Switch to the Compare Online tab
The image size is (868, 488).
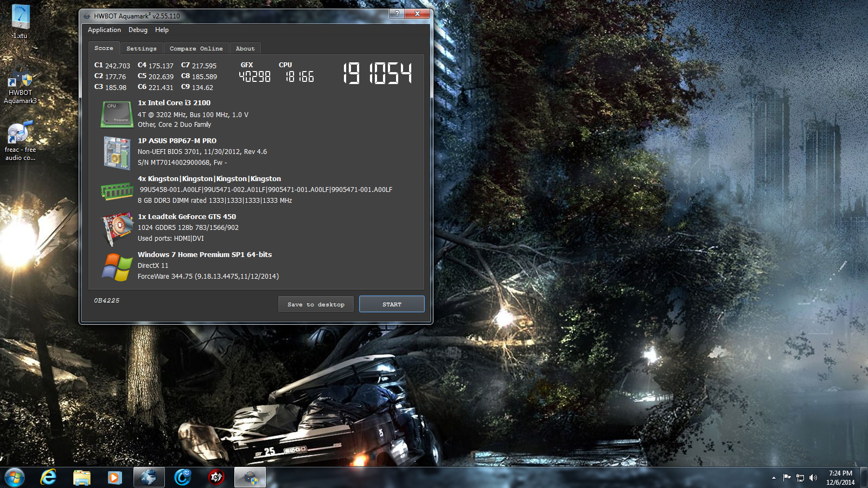coord(196,49)
